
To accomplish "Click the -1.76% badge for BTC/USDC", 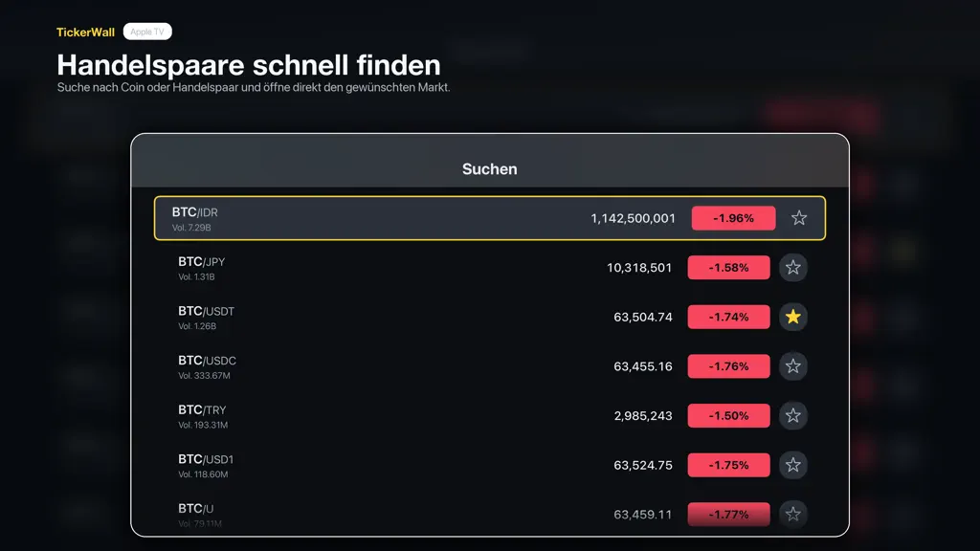I will (728, 366).
